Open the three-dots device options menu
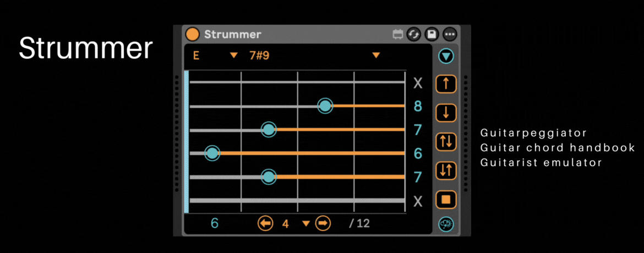644x253 pixels. pos(450,35)
